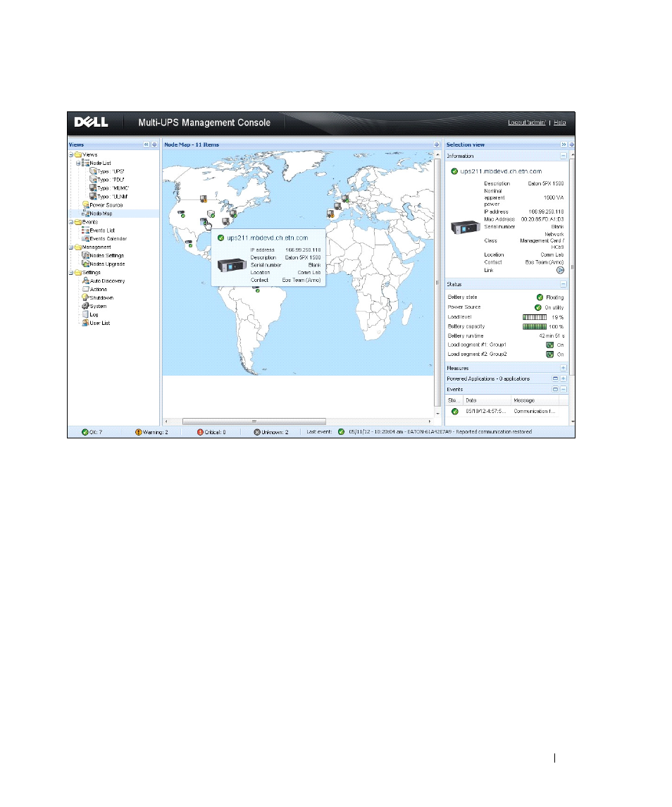Click the Date column header in Events
The height and width of the screenshot is (807, 672).
487,400
